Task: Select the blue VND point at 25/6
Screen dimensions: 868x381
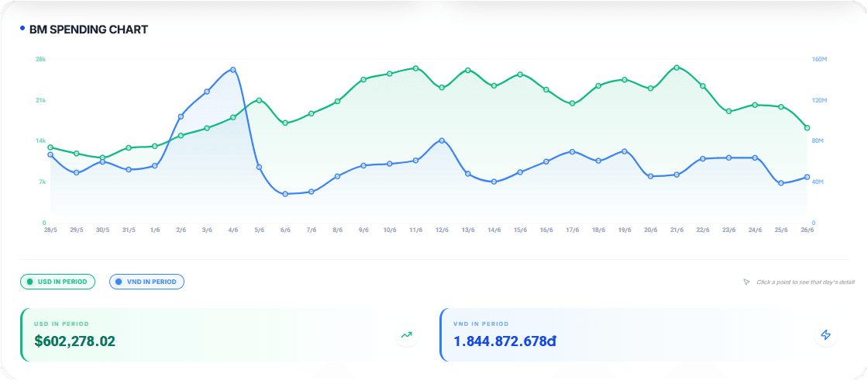Action: point(781,183)
